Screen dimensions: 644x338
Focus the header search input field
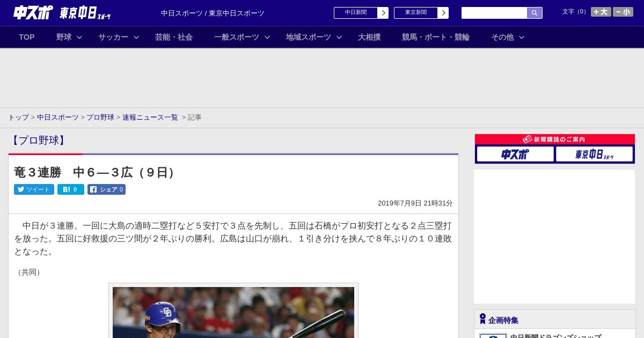[494, 13]
